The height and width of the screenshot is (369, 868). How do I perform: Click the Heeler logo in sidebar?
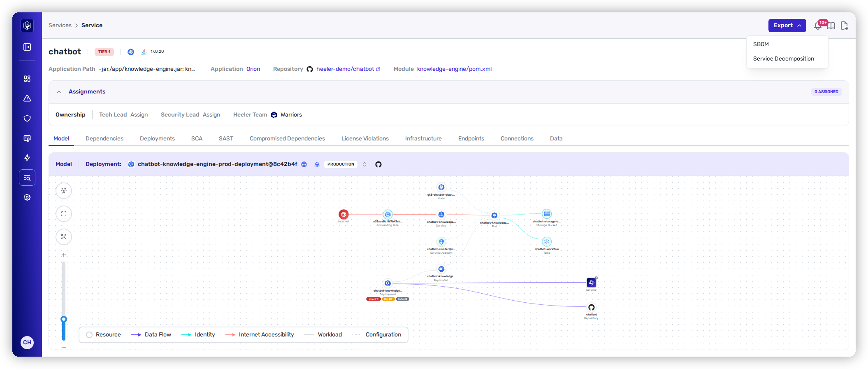pos(27,26)
